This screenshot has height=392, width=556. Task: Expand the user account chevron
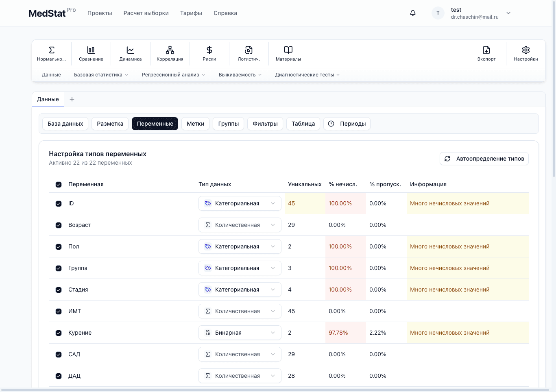[508, 13]
